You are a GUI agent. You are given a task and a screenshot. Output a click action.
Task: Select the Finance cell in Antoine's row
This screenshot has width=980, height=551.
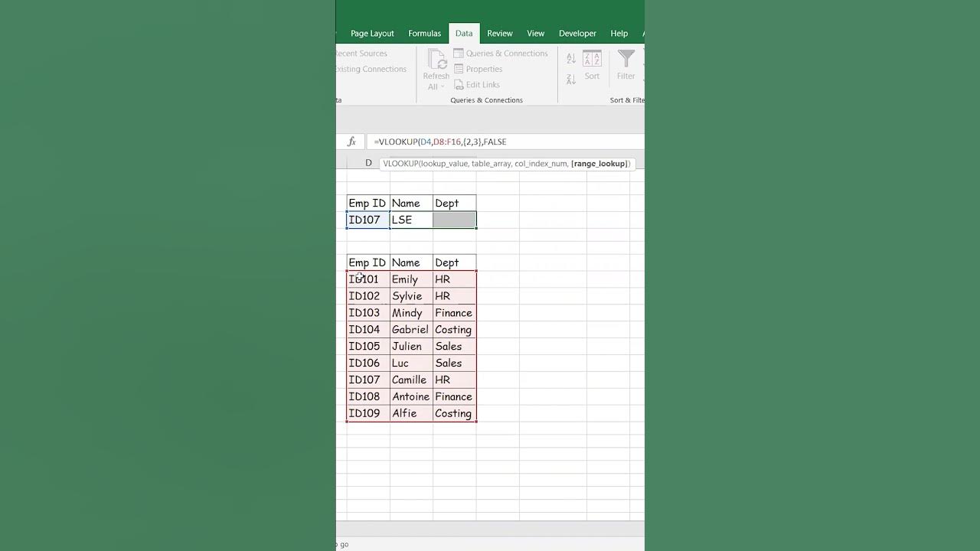(x=454, y=397)
